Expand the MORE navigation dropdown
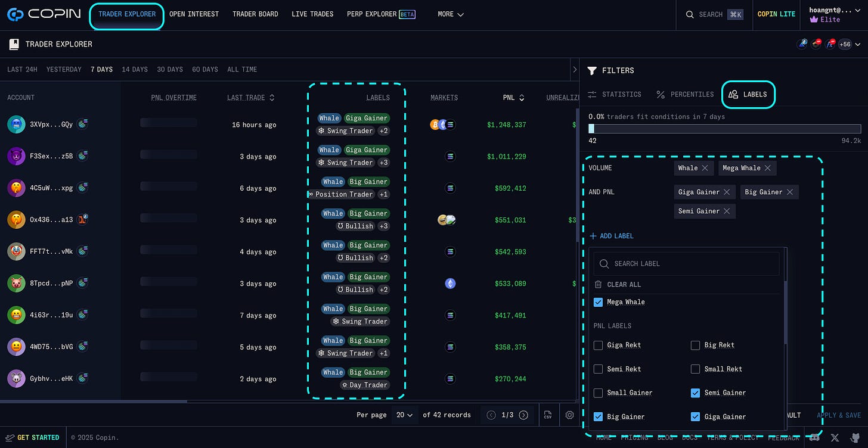The height and width of the screenshot is (448, 868). pyautogui.click(x=450, y=14)
